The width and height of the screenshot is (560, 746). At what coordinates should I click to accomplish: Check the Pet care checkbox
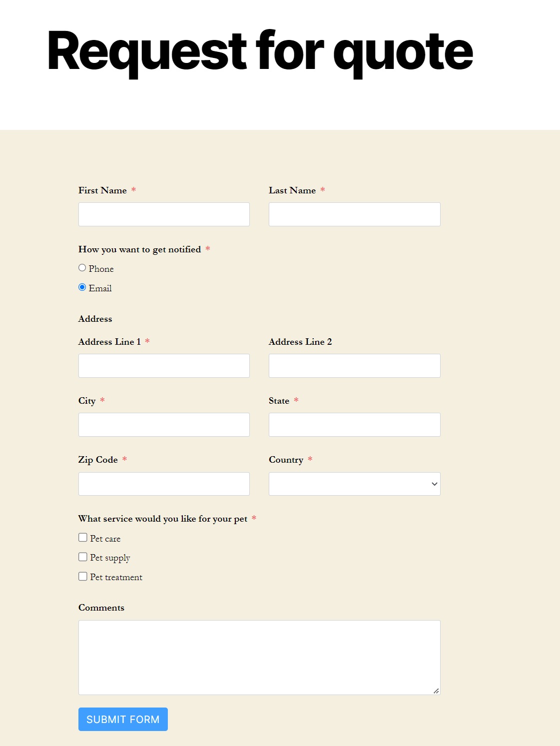coord(83,538)
